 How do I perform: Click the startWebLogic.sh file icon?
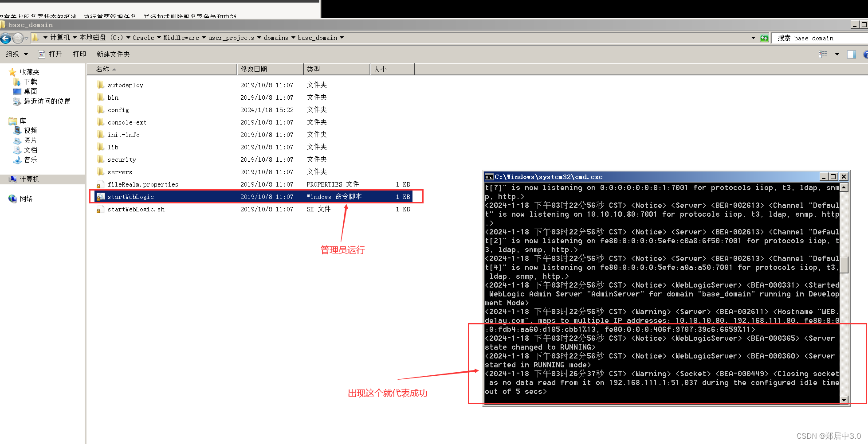pyautogui.click(x=100, y=209)
